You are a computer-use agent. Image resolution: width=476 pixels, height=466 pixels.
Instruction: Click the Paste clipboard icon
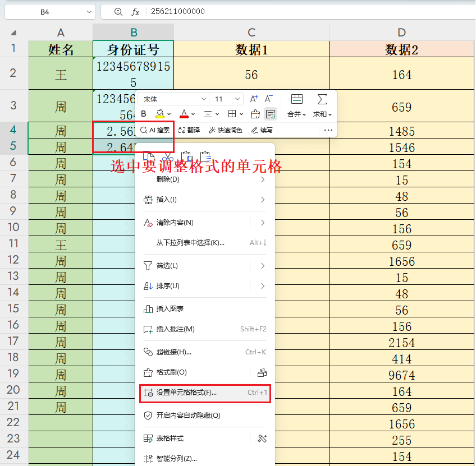187,155
